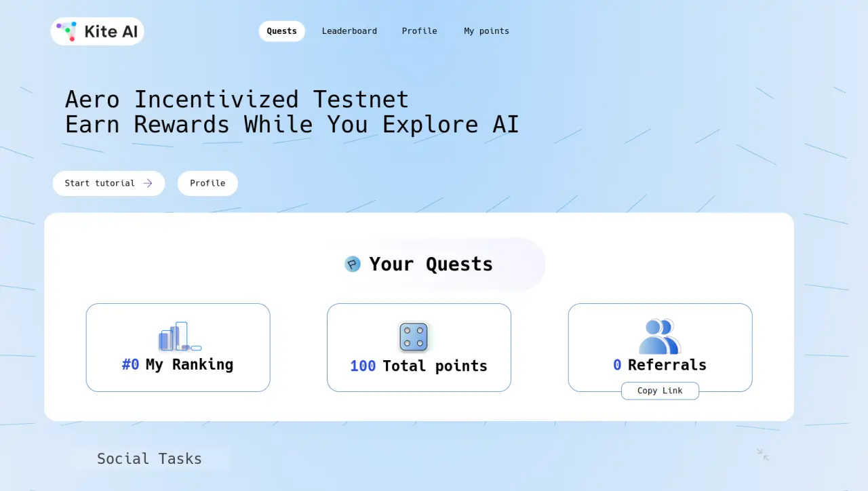Click the '0 Referrals' text
The width and height of the screenshot is (868, 491).
pos(660,365)
